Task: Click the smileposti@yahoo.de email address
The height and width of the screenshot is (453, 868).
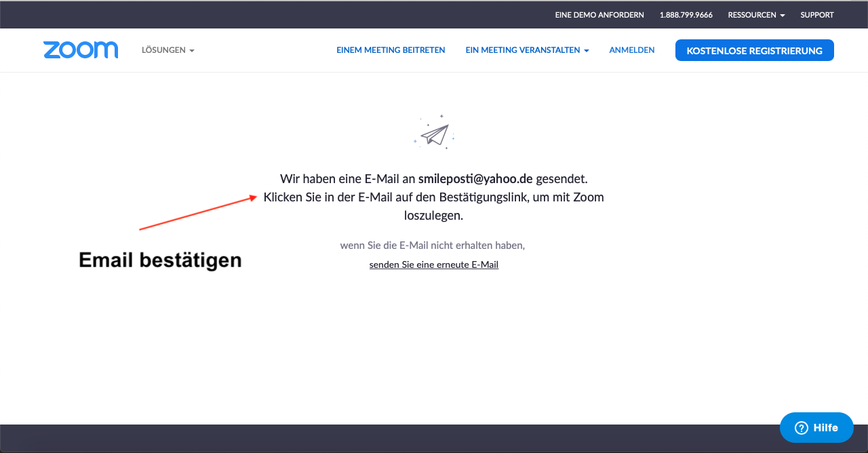Action: [475, 179]
